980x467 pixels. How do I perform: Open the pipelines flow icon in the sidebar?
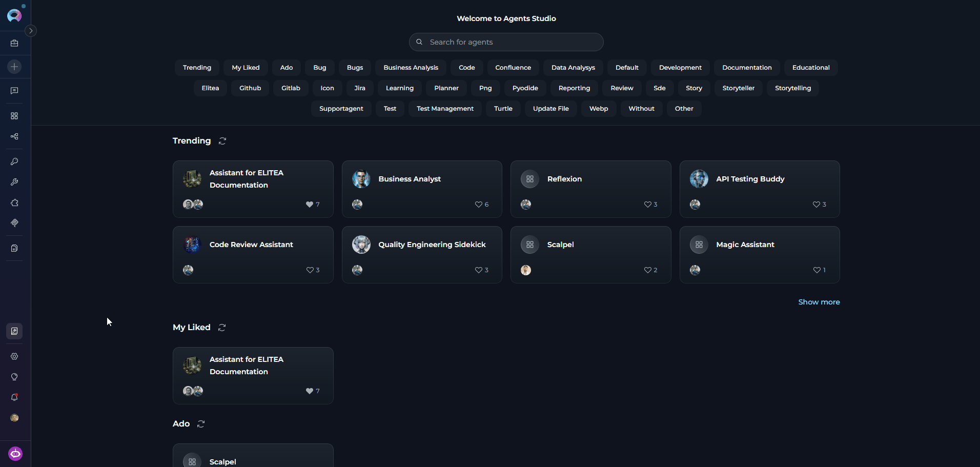point(14,136)
